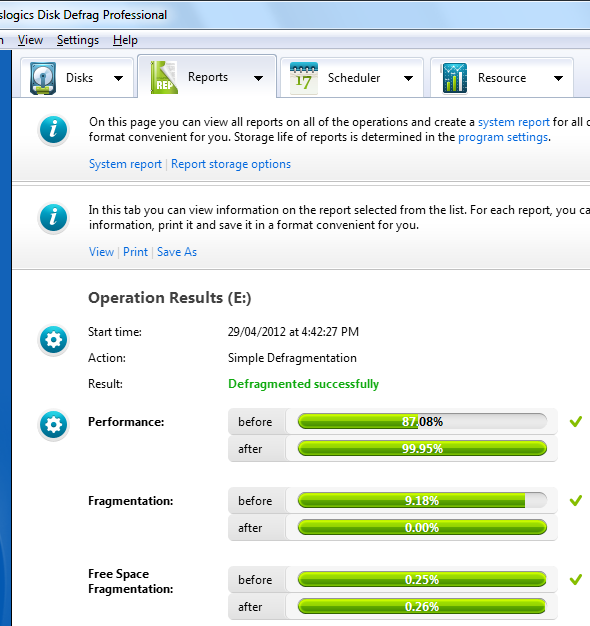Click the Resource chart icon

point(455,78)
